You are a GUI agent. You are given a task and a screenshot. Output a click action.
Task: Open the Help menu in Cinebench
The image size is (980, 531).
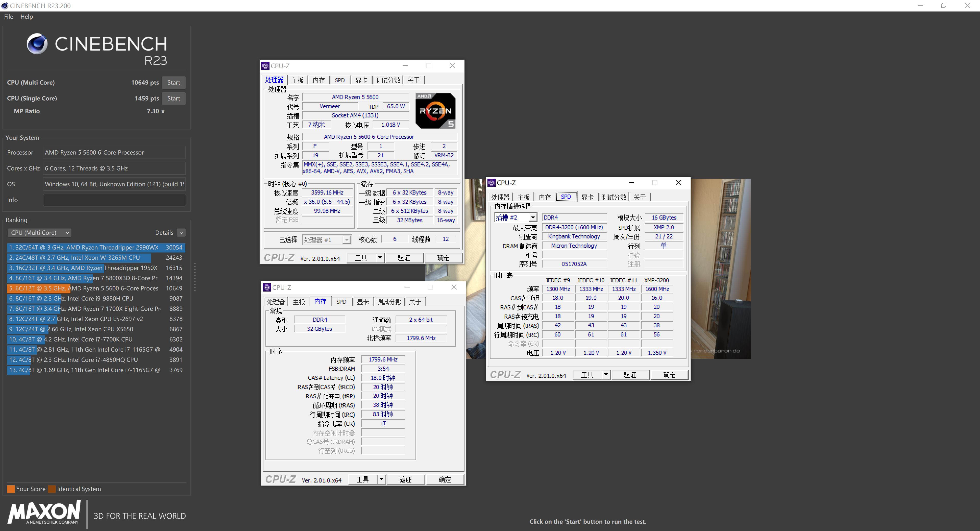tap(27, 17)
